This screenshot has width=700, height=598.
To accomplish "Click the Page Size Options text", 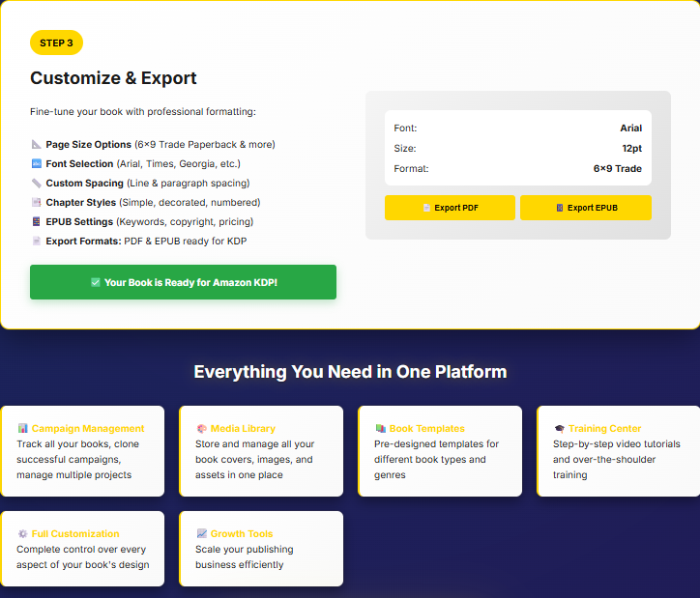I will 88,145.
